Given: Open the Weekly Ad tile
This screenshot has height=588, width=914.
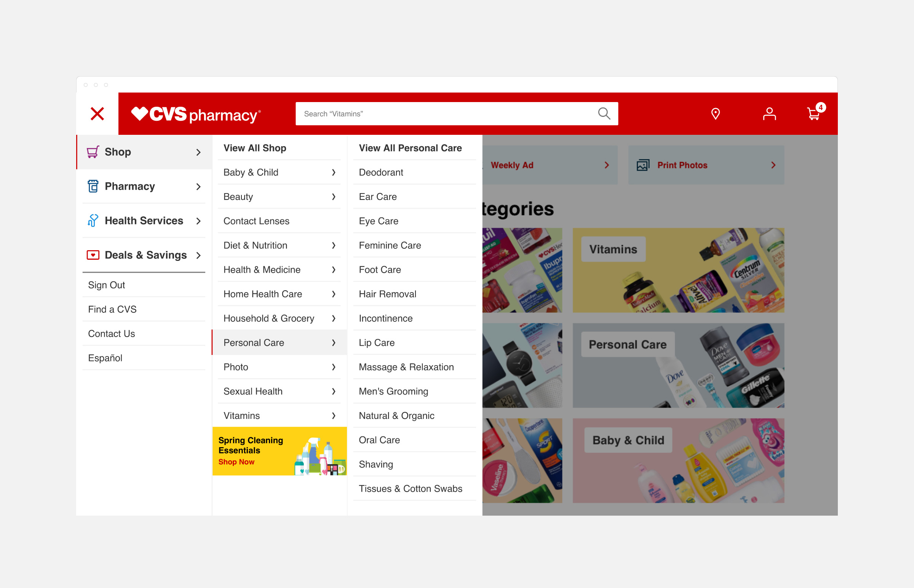Looking at the screenshot, I should tap(550, 165).
